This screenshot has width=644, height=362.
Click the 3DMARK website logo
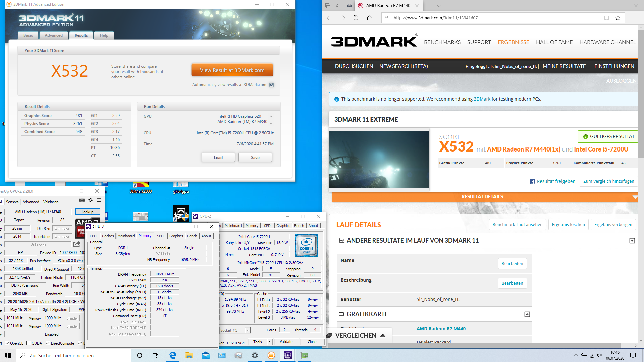[374, 41]
